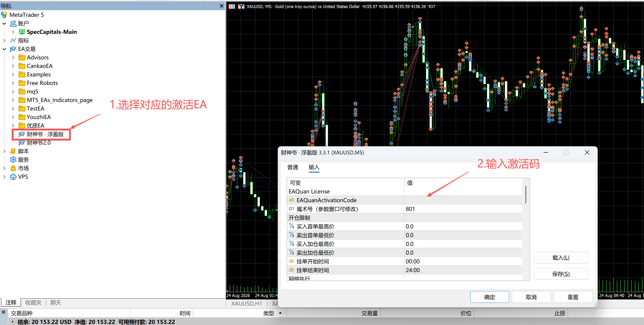Viewport: 644px width, 325px height.
Task: Click the 脚本 scripts icon
Action: pos(13,151)
